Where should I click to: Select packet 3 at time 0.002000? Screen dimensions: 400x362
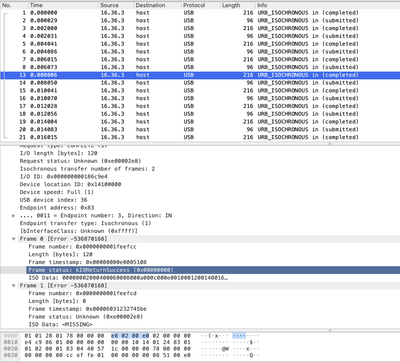200,28
